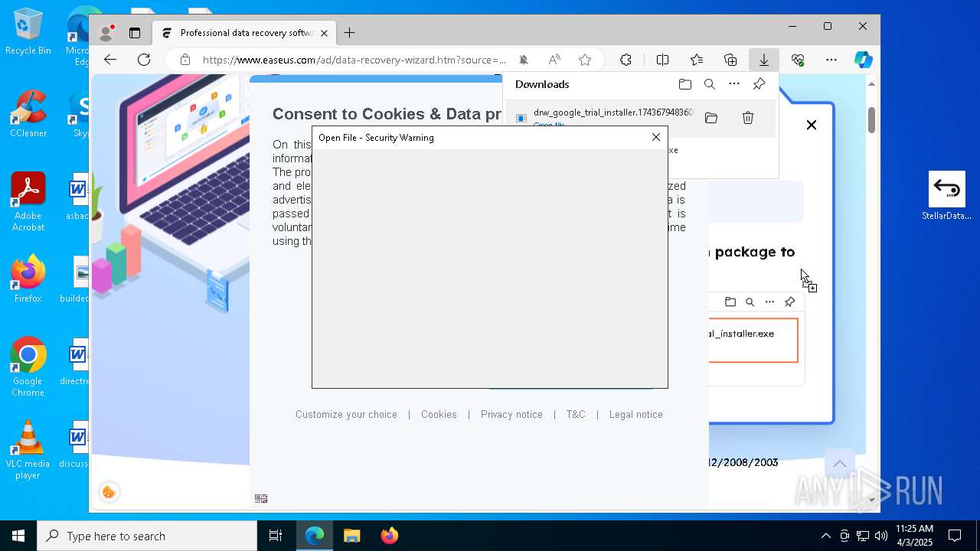The image size is (980, 551).
Task: Open Settings and more ellipsis menu
Action: pyautogui.click(x=831, y=60)
